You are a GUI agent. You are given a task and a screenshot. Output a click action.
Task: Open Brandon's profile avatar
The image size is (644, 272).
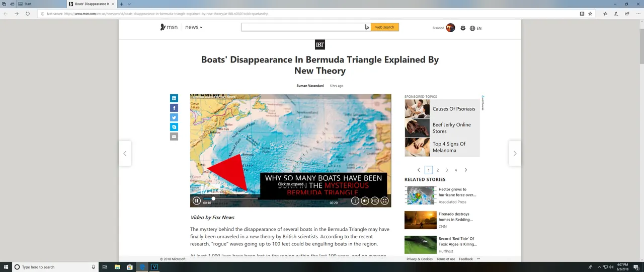(450, 28)
